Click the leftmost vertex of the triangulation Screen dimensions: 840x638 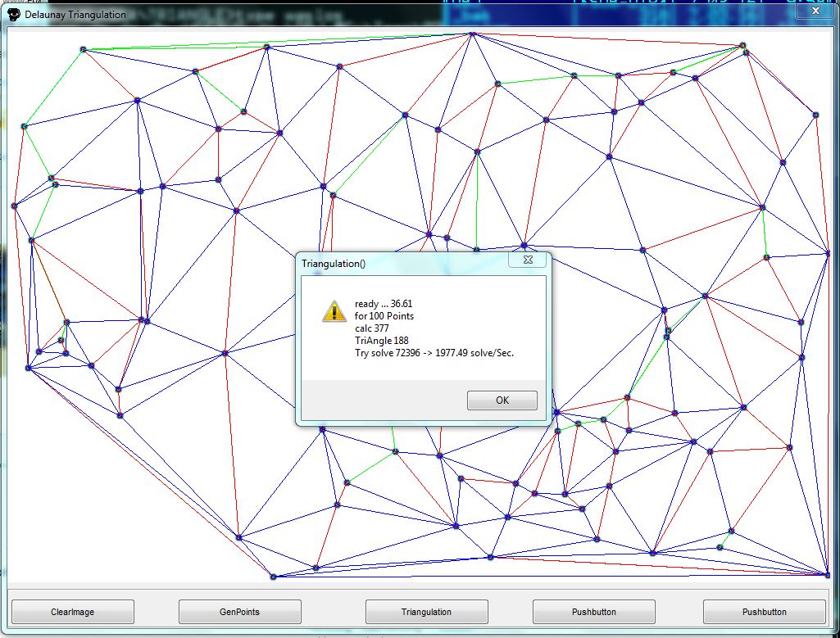14,206
